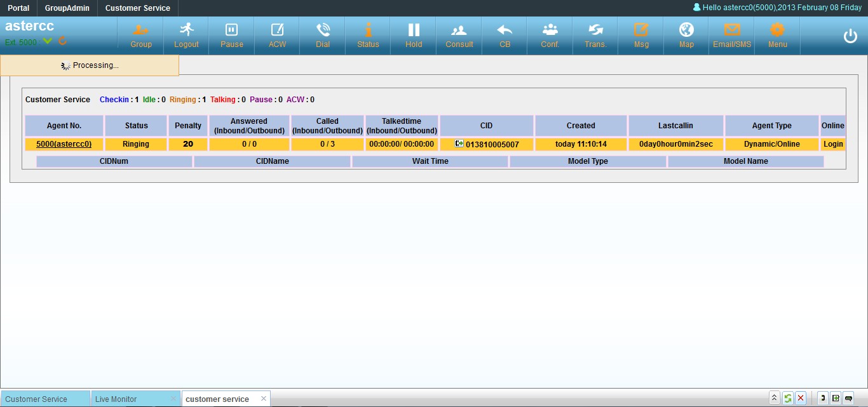Put the call on Hold

click(414, 35)
